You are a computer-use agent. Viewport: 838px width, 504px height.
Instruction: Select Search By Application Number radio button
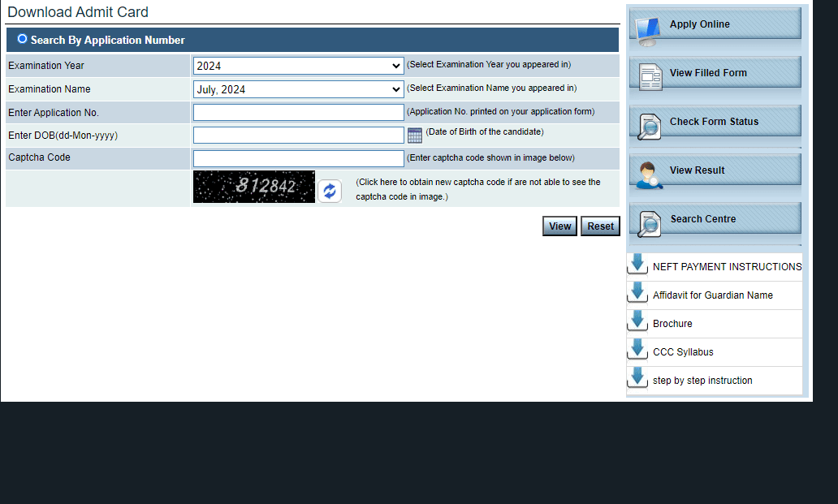pos(22,39)
